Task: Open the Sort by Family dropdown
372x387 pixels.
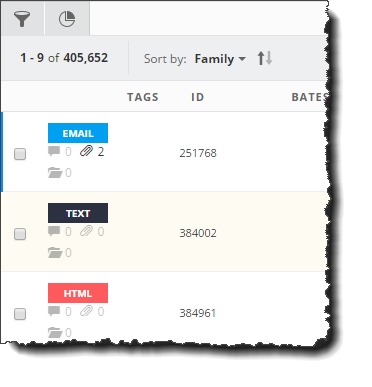Action: 220,59
